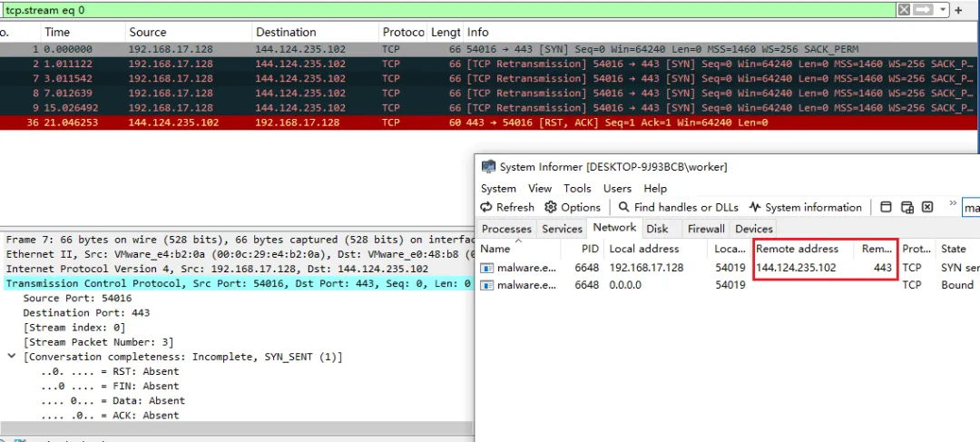The height and width of the screenshot is (442, 980).
Task: Collapse the Conversation completeness tree node
Action: tap(11, 357)
